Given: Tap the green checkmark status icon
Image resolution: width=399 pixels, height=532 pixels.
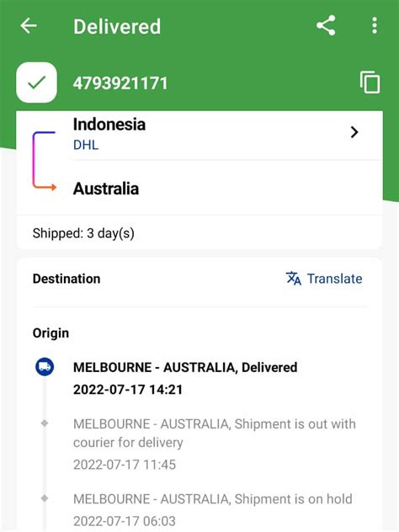Looking at the screenshot, I should click(37, 82).
